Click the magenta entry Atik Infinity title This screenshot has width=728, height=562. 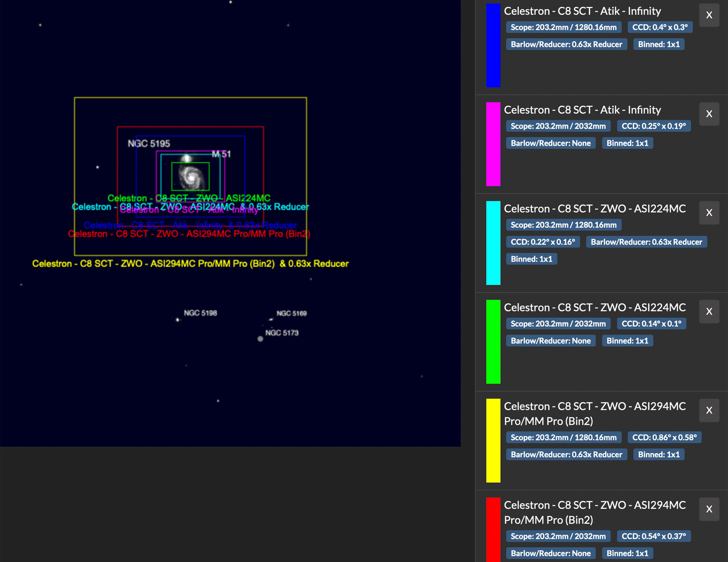point(582,110)
